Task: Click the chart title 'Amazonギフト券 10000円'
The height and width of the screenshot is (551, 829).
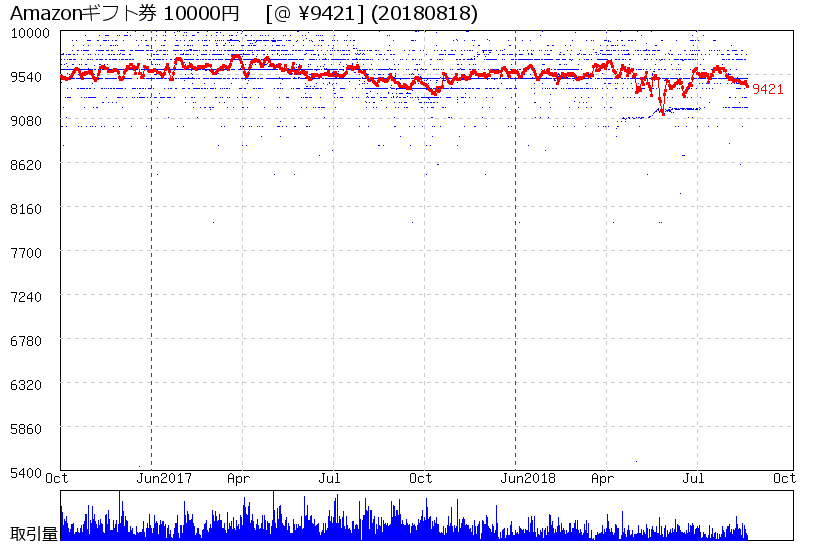Action: (x=125, y=13)
